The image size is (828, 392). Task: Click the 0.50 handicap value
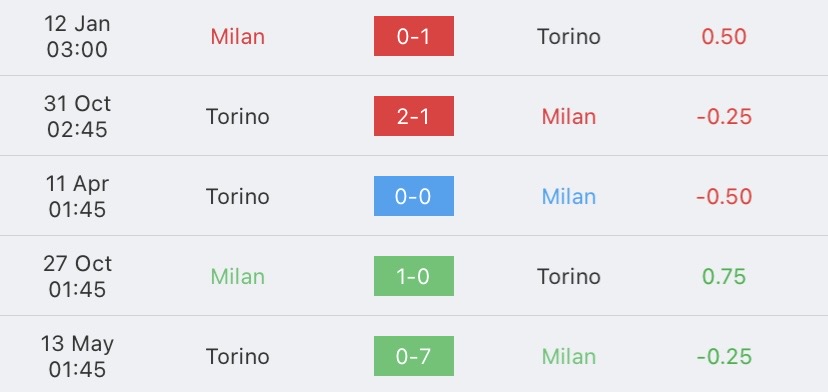(x=724, y=36)
